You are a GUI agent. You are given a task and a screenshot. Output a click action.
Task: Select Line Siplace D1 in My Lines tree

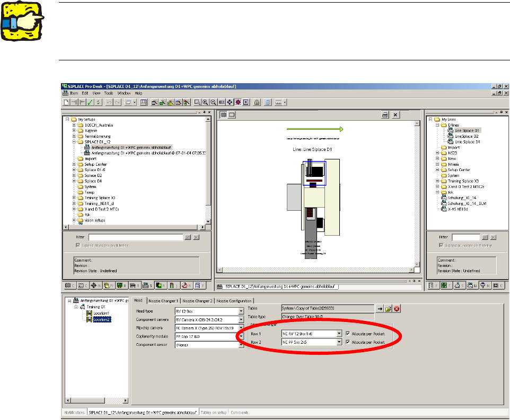pyautogui.click(x=467, y=131)
